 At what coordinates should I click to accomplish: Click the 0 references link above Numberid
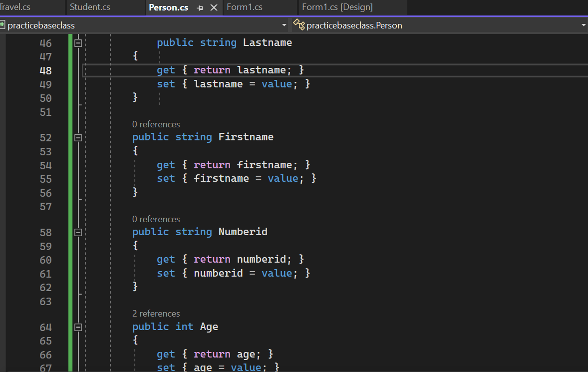156,219
